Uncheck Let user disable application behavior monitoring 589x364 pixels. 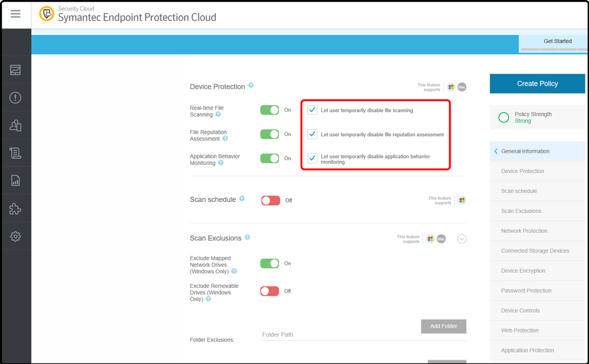[312, 158]
